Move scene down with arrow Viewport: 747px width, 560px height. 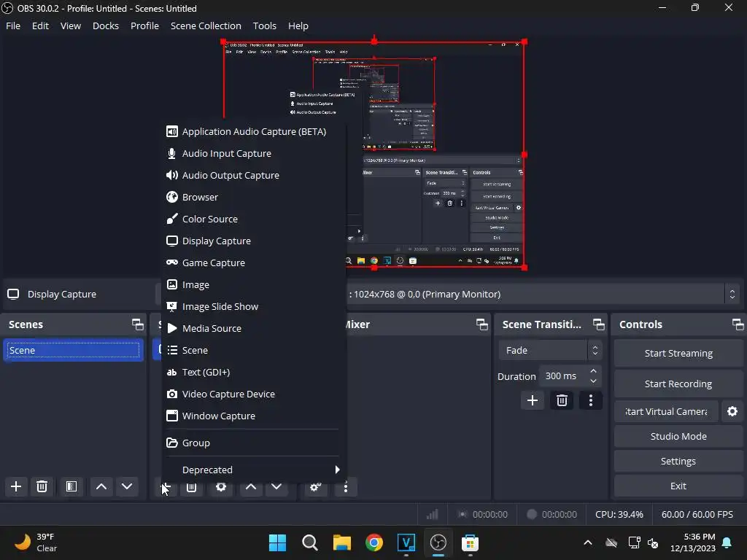127,486
